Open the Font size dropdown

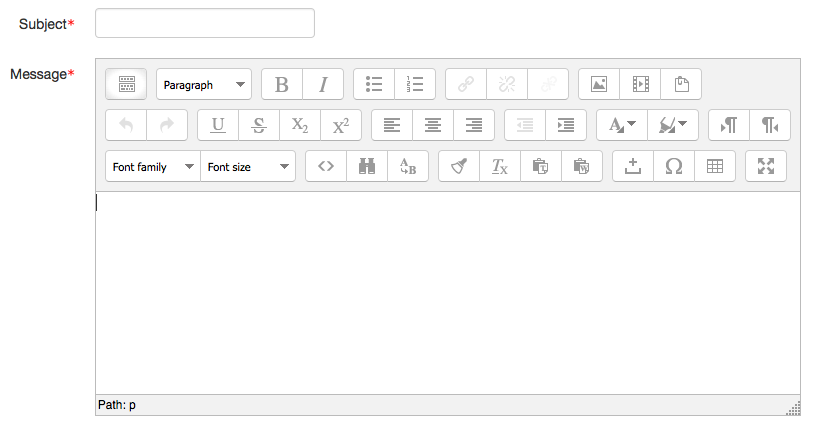tap(248, 166)
